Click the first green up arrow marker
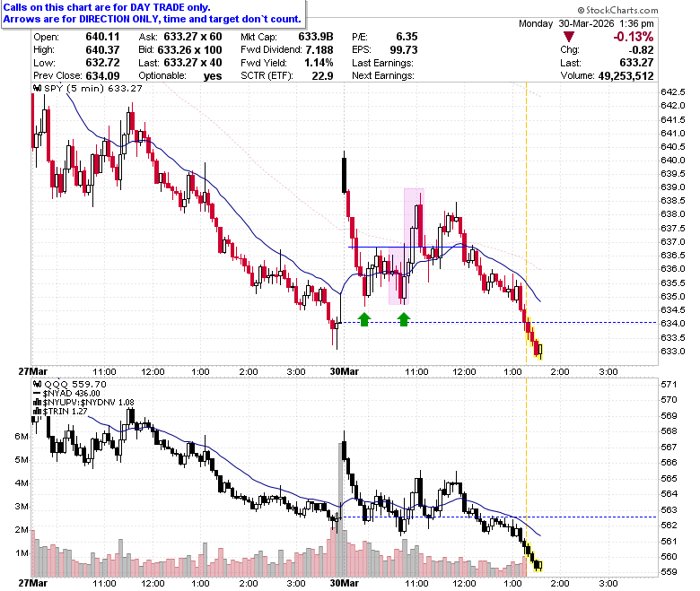This screenshot has width=700, height=591. click(364, 319)
